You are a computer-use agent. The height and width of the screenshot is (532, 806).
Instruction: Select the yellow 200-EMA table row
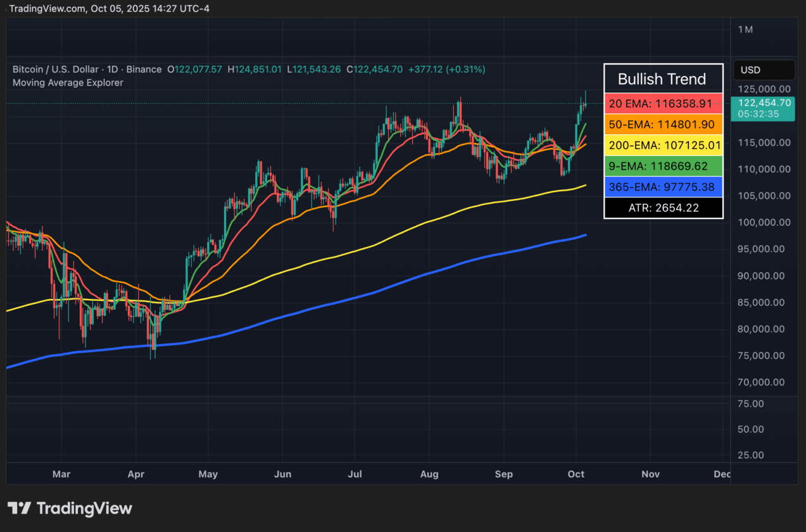point(662,145)
